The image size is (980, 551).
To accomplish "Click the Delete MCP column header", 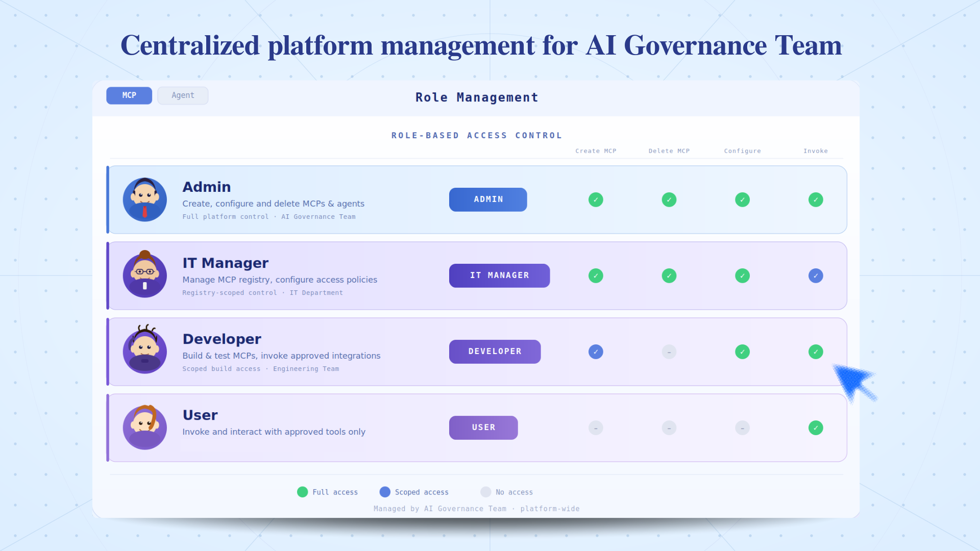I will (x=669, y=151).
